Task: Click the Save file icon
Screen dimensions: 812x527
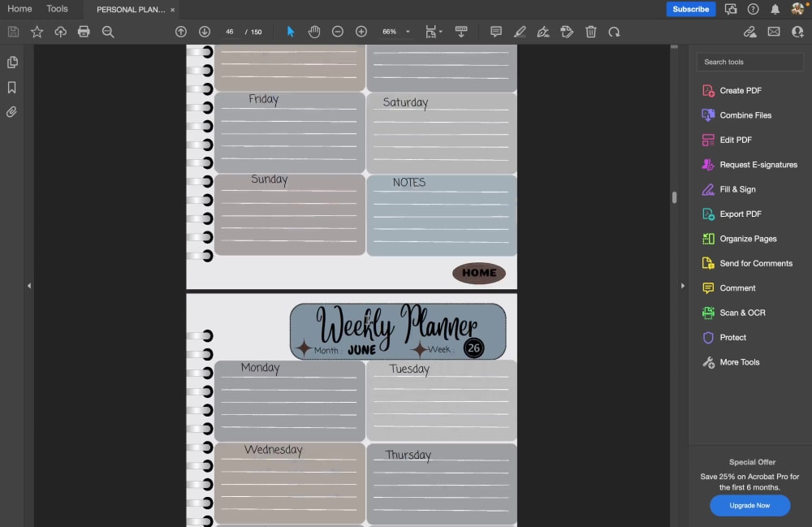Action: [x=14, y=32]
